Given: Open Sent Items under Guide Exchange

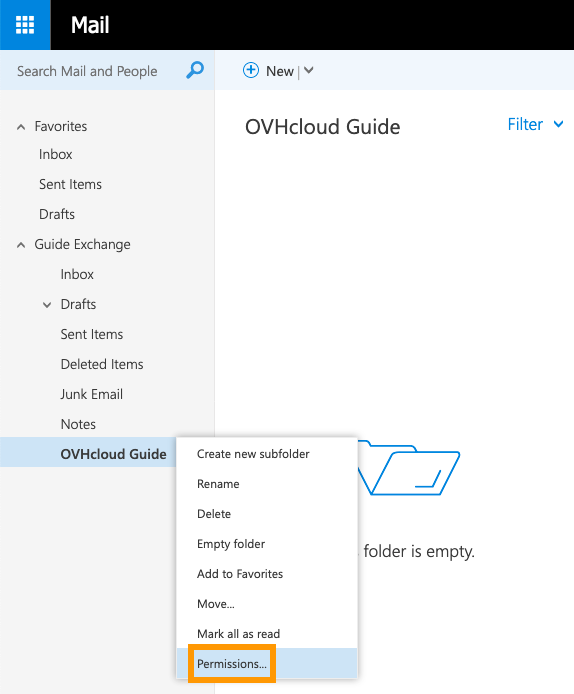Looking at the screenshot, I should [x=92, y=334].
